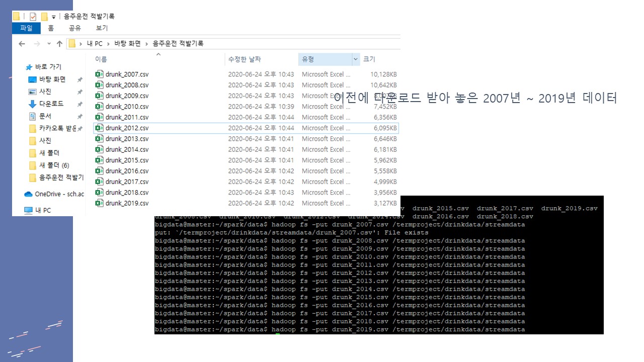Image resolution: width=644 pixels, height=362 pixels.
Task: Click the 'File exists' error line in terminal
Action: 292,233
